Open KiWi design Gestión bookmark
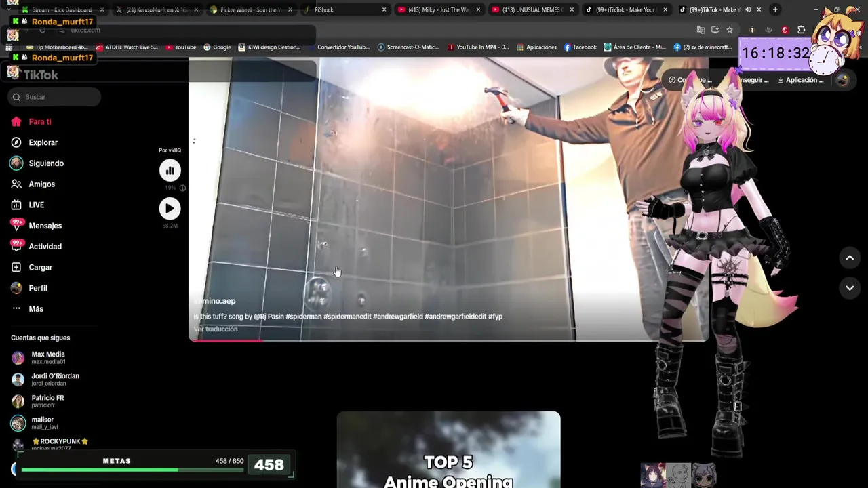The width and height of the screenshot is (868, 488). click(269, 47)
